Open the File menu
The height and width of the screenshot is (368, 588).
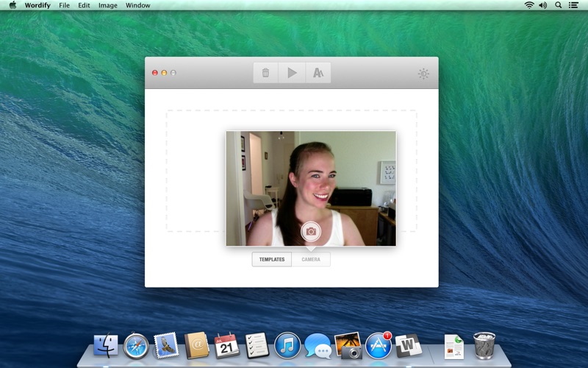point(64,5)
